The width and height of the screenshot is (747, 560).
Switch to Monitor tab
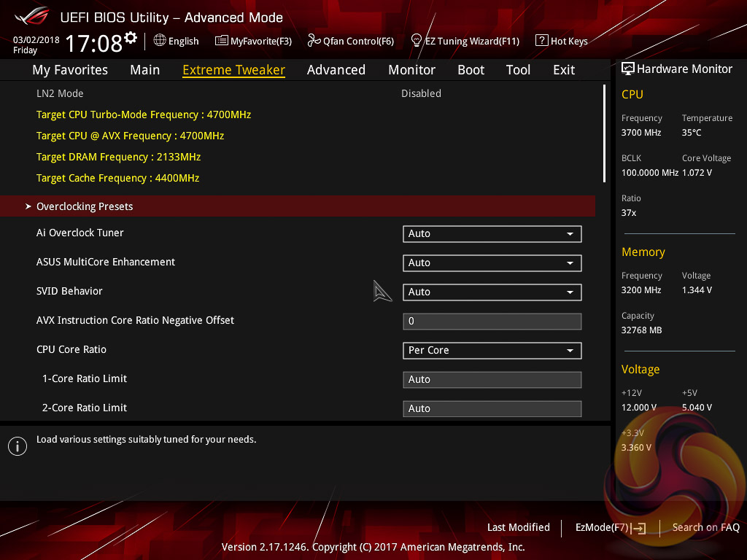tap(411, 70)
